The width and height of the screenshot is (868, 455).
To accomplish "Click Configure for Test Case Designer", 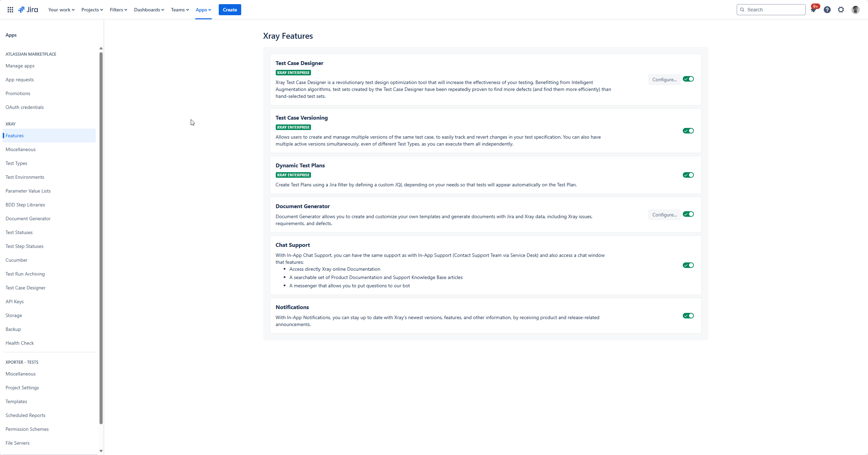I will tap(664, 80).
